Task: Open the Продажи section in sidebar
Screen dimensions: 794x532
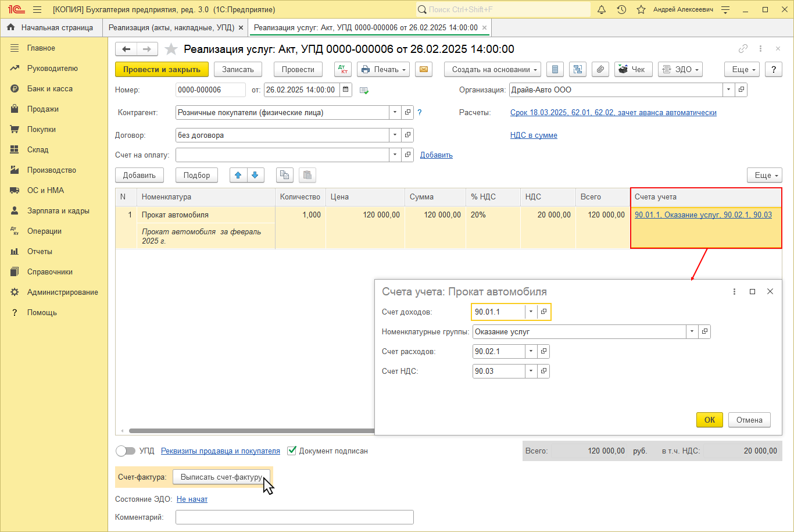Action: click(x=42, y=109)
